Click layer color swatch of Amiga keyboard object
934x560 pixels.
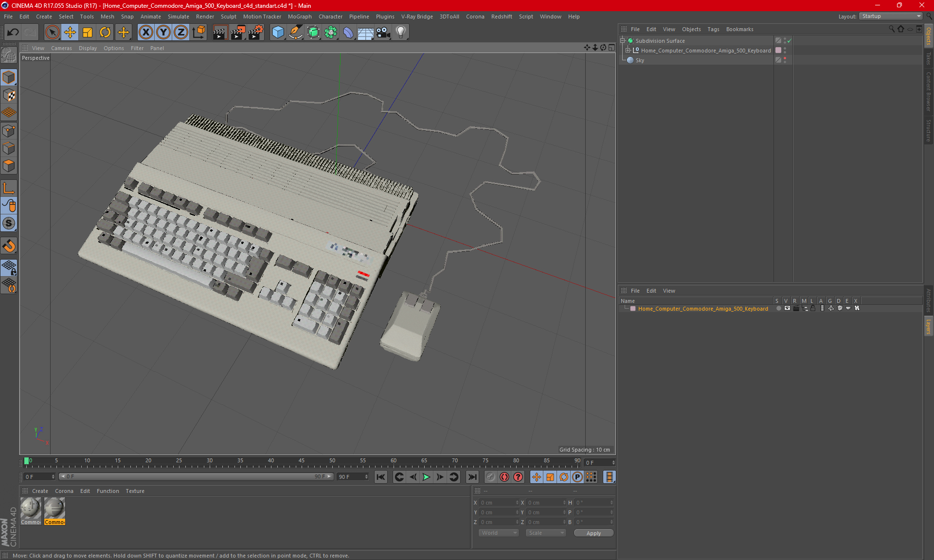point(778,50)
